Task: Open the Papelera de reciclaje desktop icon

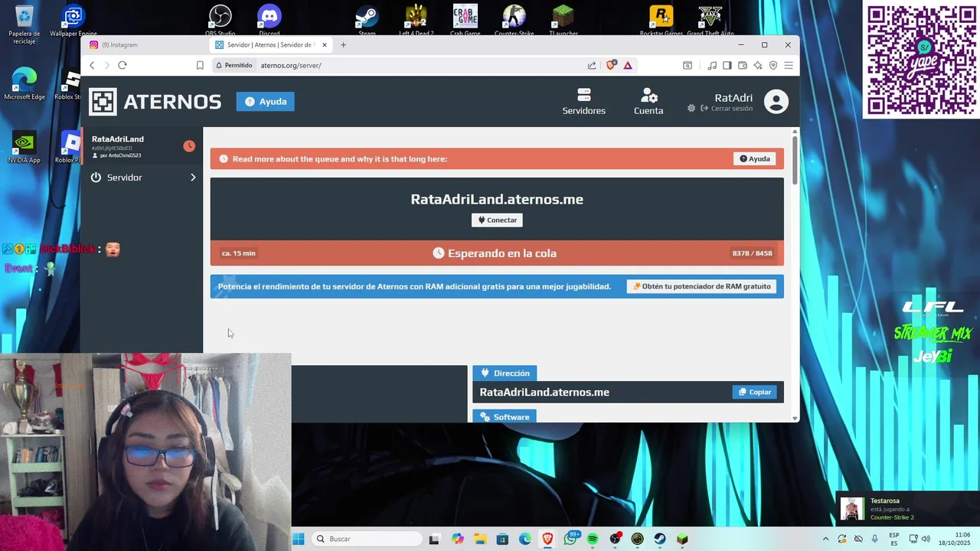Action: (x=24, y=24)
